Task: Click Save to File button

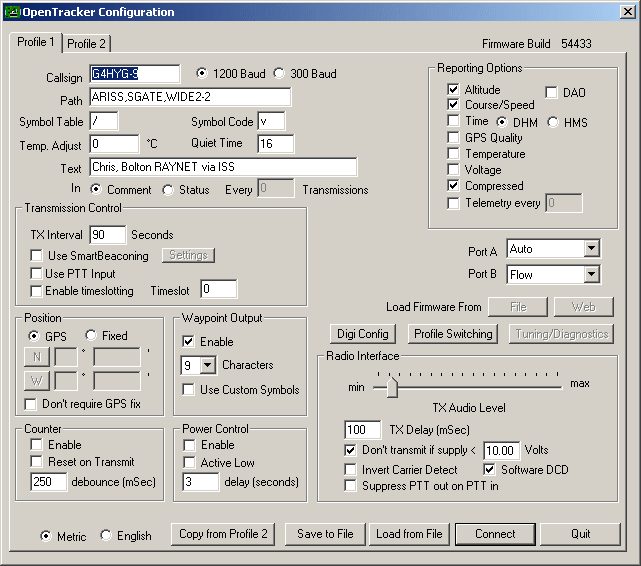Action: click(325, 534)
